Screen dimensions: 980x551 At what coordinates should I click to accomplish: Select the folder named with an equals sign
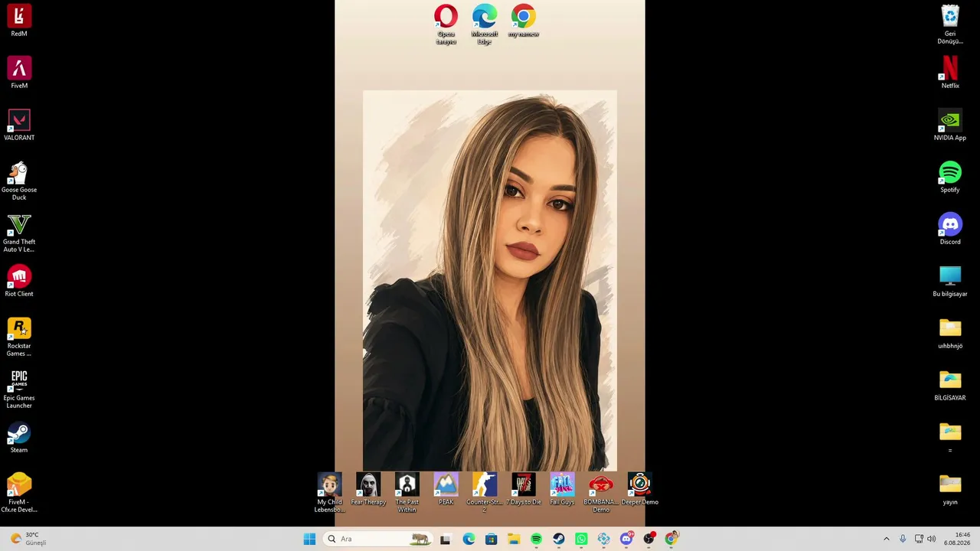(x=950, y=437)
